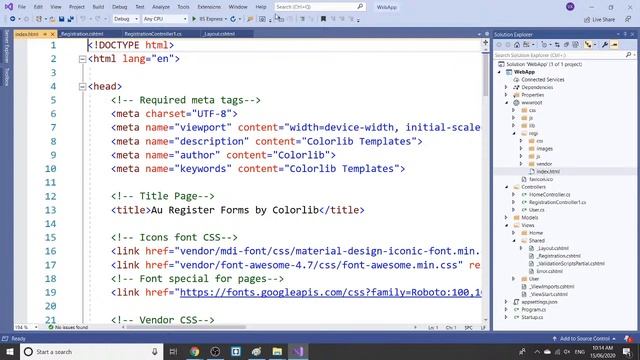Viewport: 640px width, 360px height.
Task: Click notifications icon in VS status bar
Action: [627, 338]
